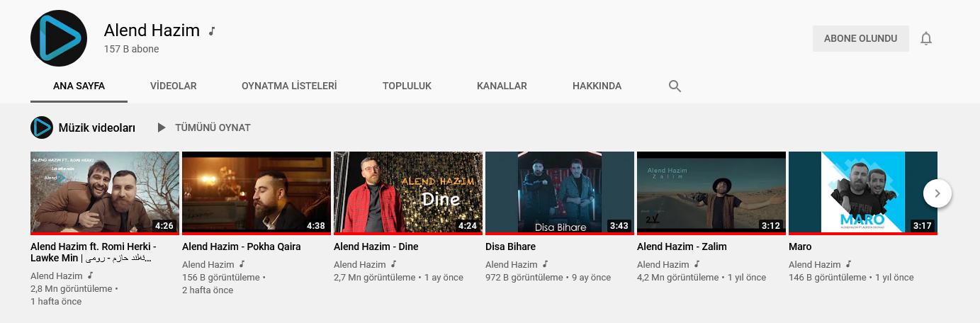
Task: Click the Müzik videoları section avatar icon
Action: click(42, 127)
